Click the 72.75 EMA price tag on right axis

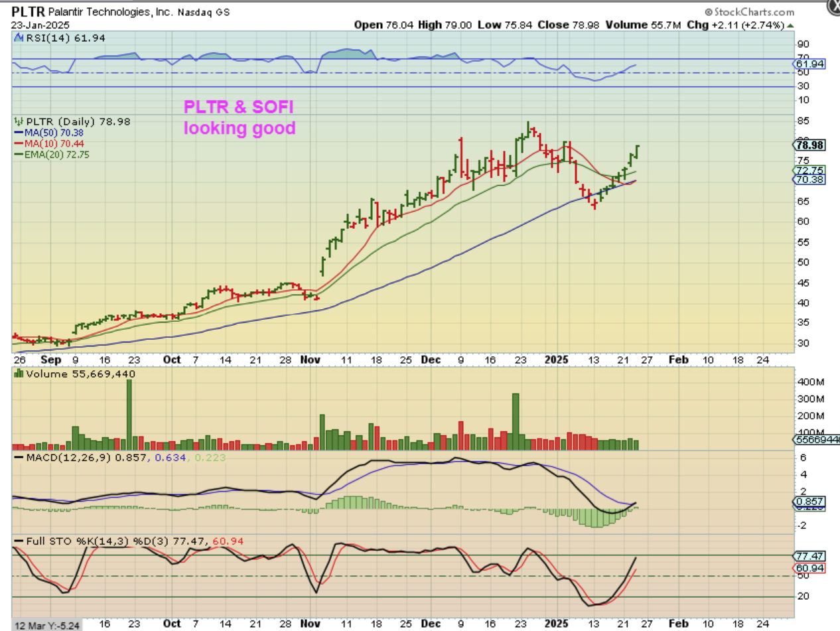[x=809, y=170]
